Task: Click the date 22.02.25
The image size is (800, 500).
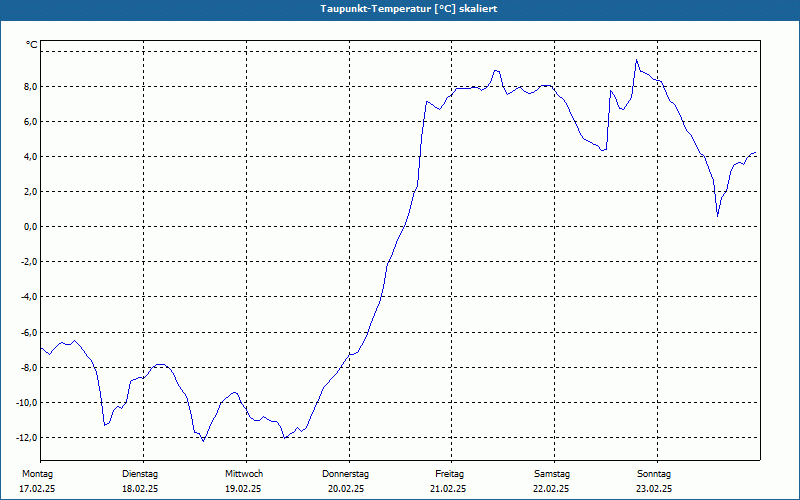Action: pos(551,489)
